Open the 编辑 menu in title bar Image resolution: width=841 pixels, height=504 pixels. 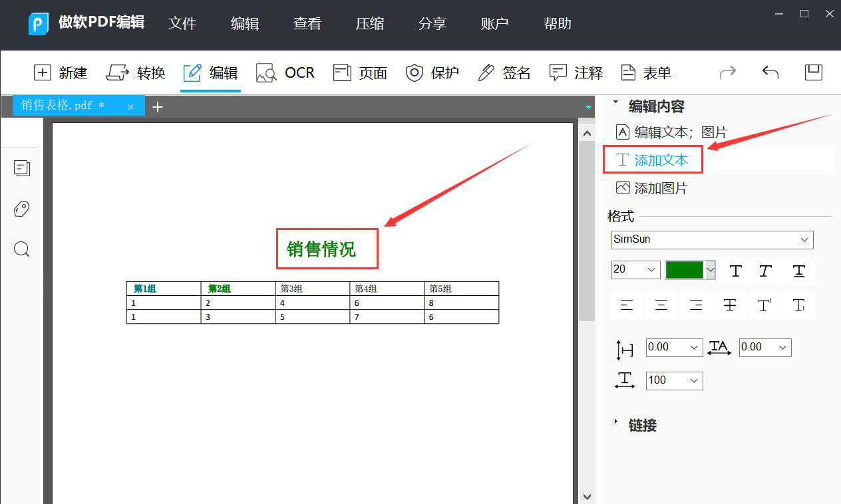click(244, 24)
